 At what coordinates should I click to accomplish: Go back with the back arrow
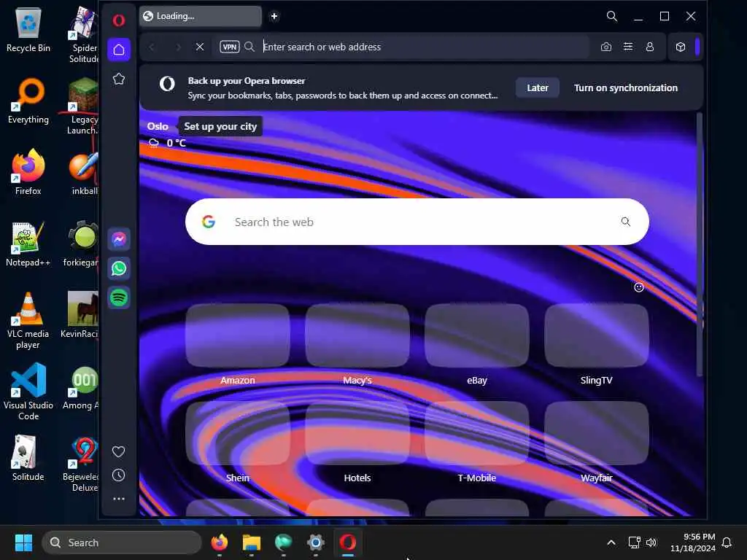(152, 47)
